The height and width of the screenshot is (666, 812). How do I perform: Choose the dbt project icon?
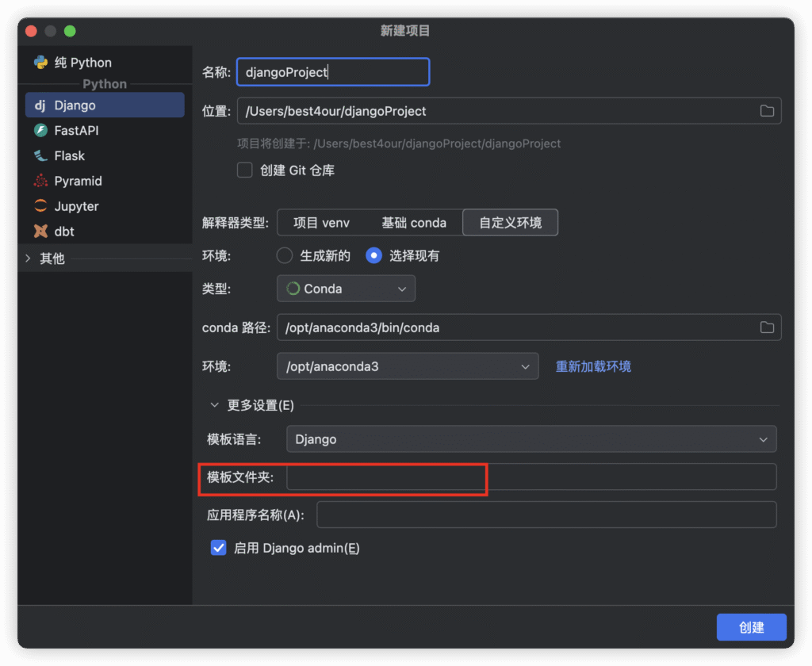coord(40,232)
